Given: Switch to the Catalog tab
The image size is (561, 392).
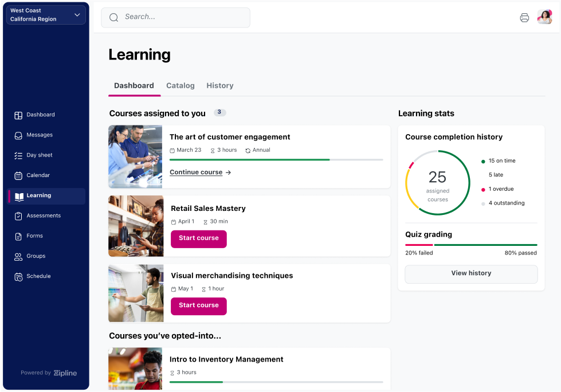Looking at the screenshot, I should (181, 86).
